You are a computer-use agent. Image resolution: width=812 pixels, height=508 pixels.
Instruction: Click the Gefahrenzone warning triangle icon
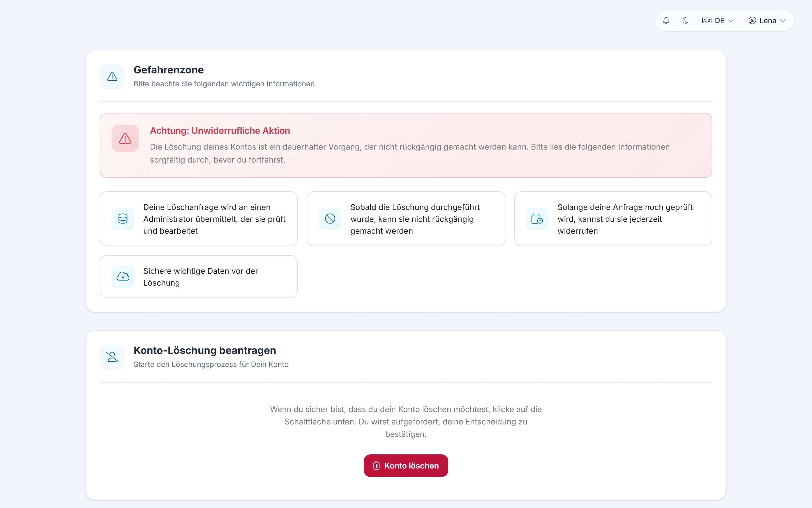(x=112, y=76)
